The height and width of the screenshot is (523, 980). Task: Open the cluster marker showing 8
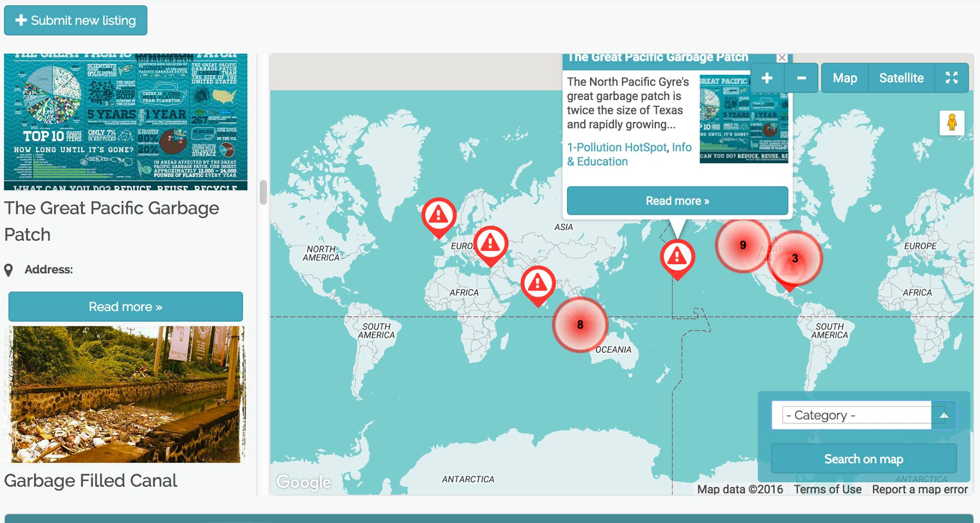pyautogui.click(x=580, y=325)
